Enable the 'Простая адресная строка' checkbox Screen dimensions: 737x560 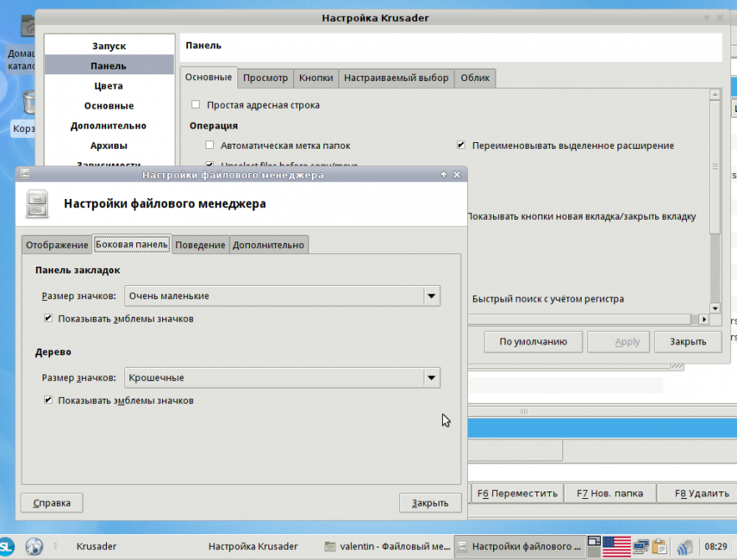(x=196, y=105)
